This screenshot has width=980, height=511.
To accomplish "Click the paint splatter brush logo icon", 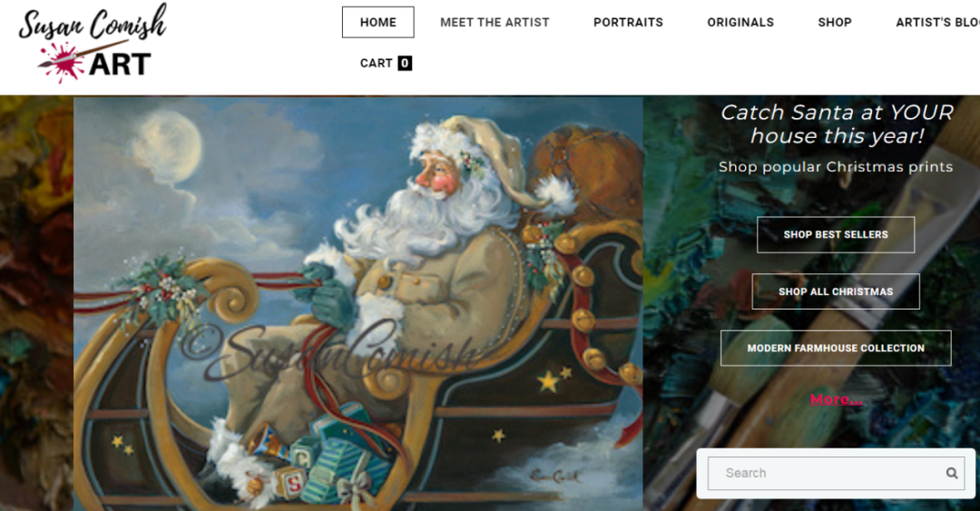I will tap(63, 61).
